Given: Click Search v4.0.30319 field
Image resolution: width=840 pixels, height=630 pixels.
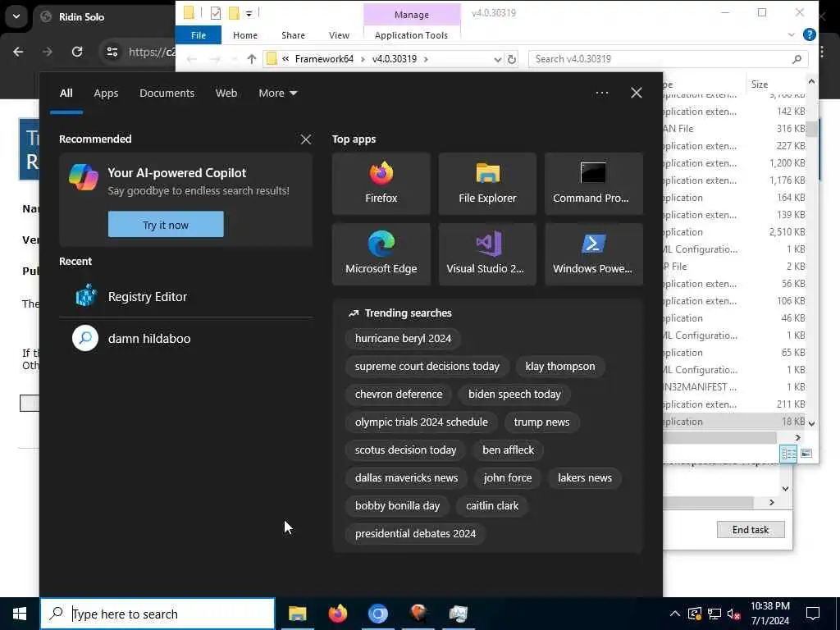Looking at the screenshot, I should [x=668, y=59].
